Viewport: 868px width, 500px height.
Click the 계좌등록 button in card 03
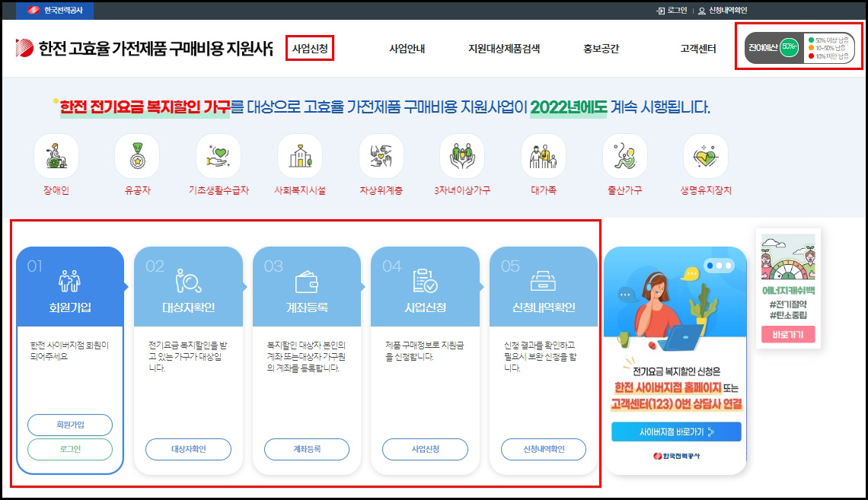(x=307, y=449)
